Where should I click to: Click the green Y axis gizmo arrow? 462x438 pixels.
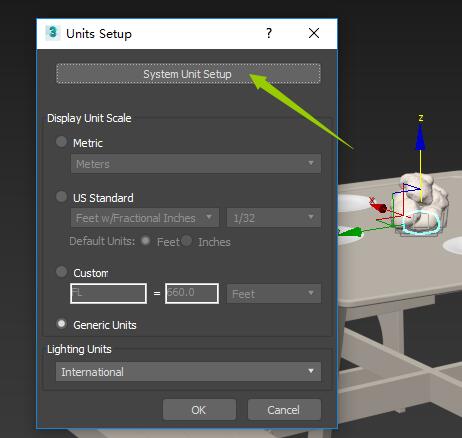[x=350, y=232]
